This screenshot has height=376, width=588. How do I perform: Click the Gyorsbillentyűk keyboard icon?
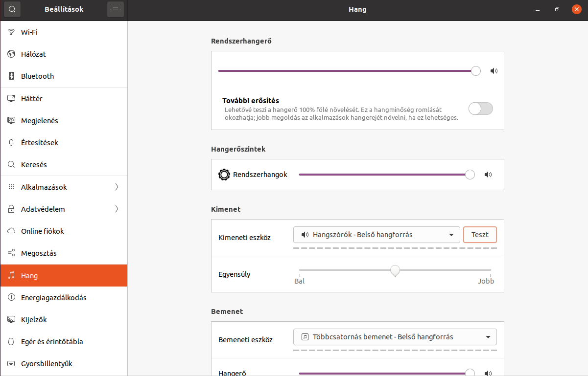click(x=12, y=364)
